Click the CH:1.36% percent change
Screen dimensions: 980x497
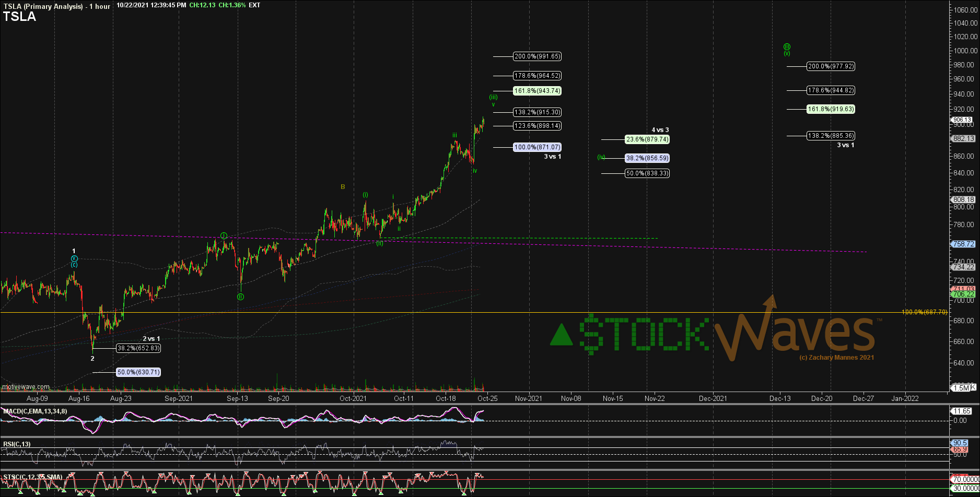(x=232, y=5)
